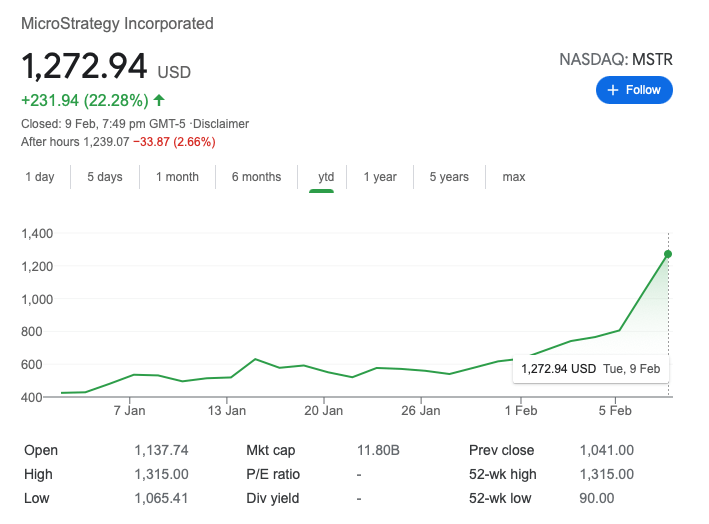
Task: Click the Div yield label
Action: [x=273, y=498]
